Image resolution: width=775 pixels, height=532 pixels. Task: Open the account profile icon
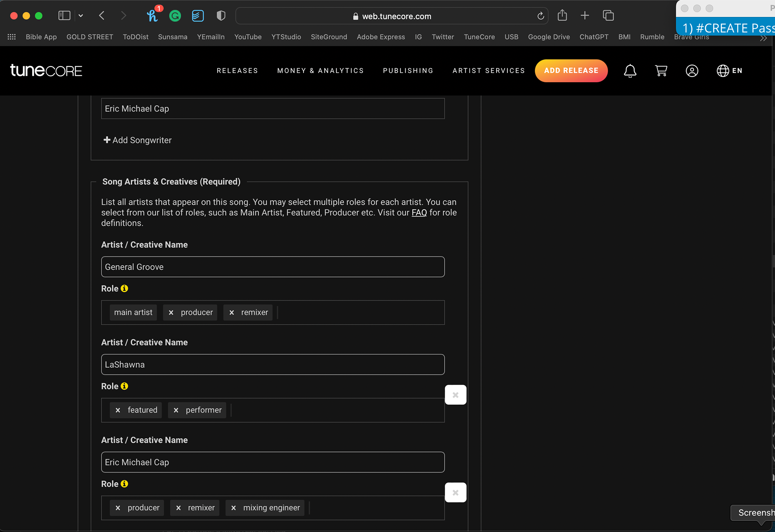692,71
